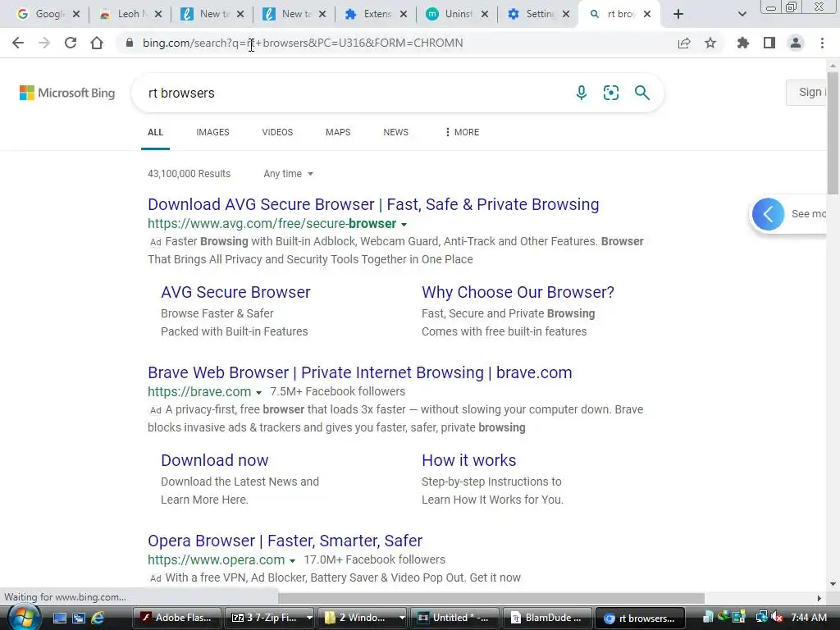Open the Extensions puzzle icon
Viewport: 840px width, 630px height.
[x=743, y=43]
